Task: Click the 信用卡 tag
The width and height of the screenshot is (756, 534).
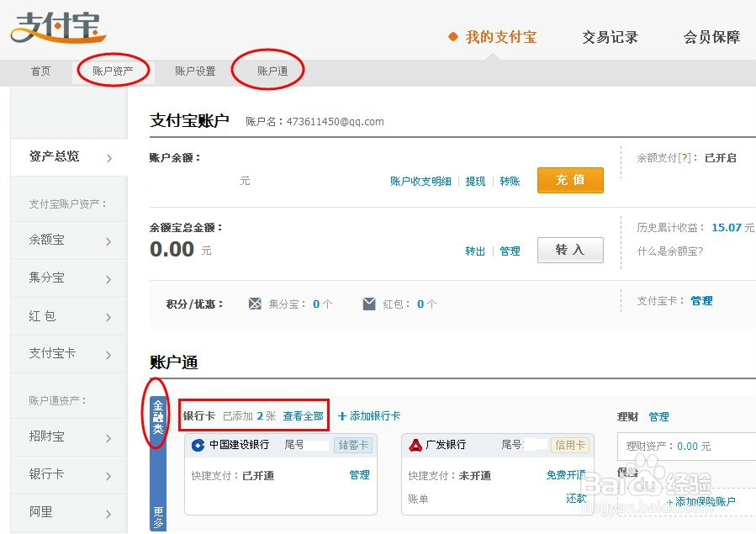Action: (570, 445)
